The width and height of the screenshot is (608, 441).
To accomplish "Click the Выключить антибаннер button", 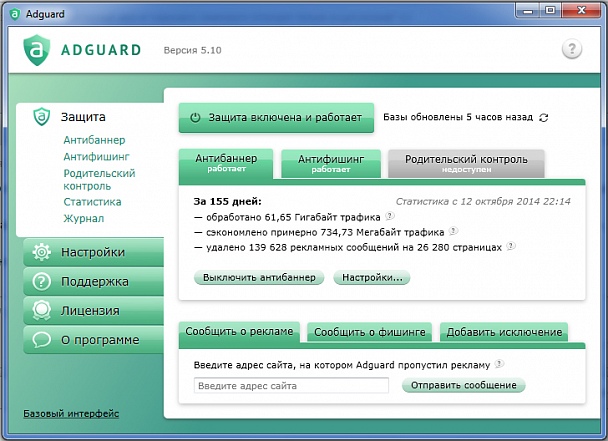I will [x=259, y=278].
